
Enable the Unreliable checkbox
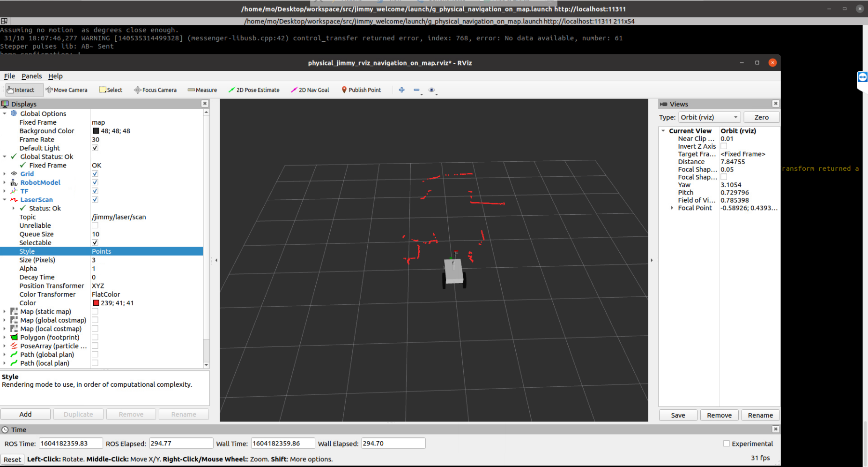95,226
